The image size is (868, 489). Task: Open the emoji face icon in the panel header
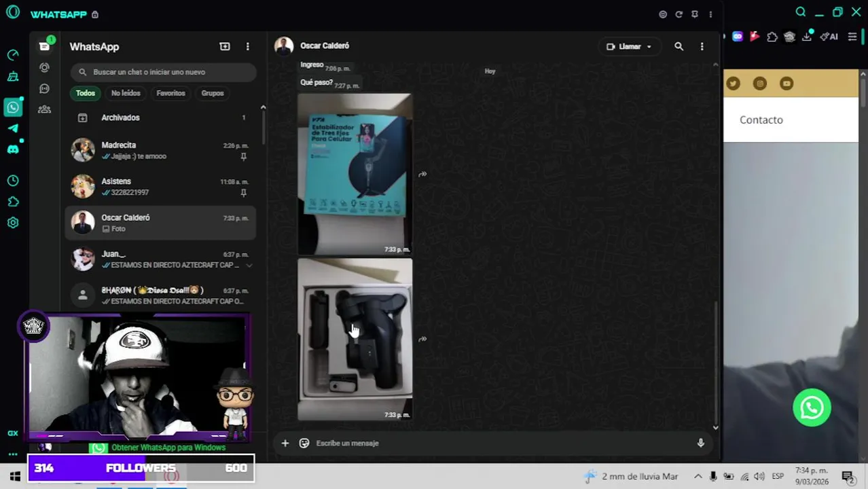[x=663, y=14]
